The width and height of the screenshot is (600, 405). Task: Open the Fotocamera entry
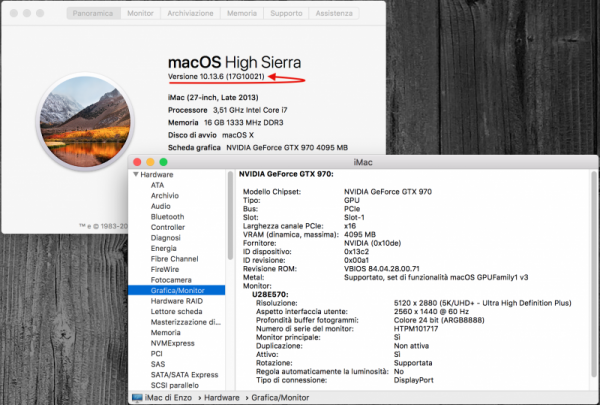click(171, 280)
